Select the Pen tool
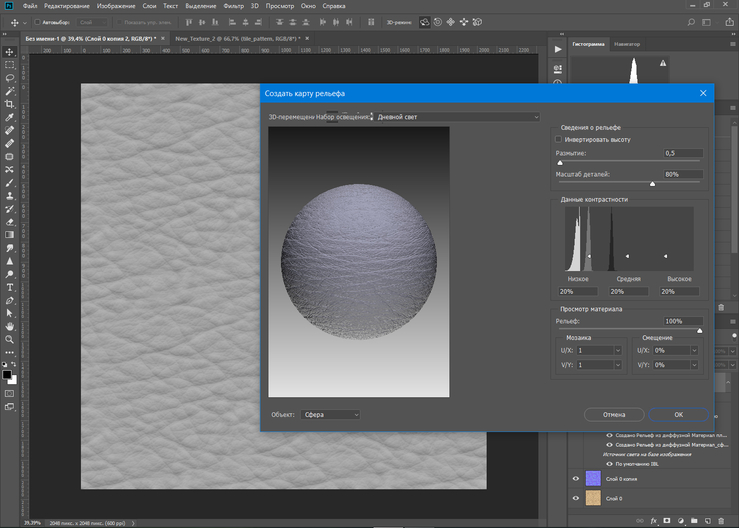The image size is (739, 528). [x=9, y=300]
